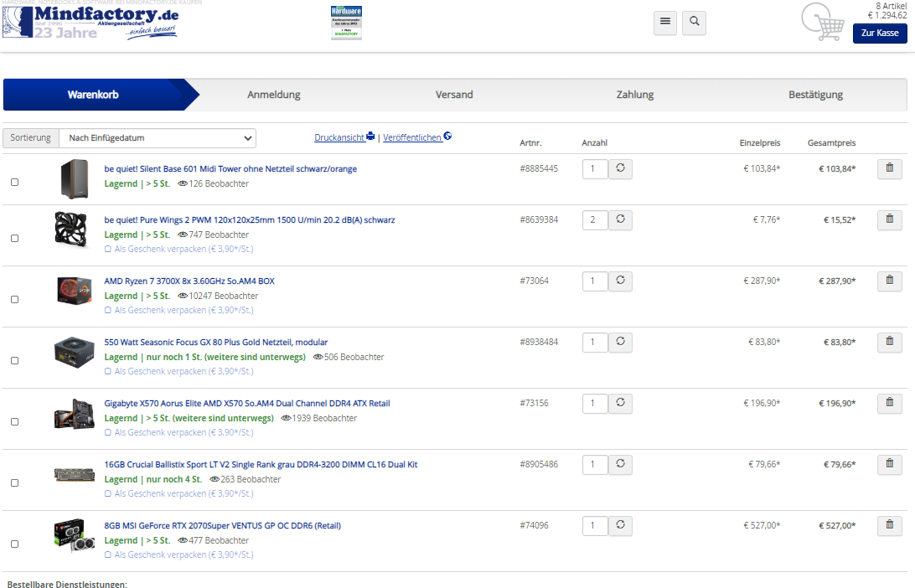Click the Pure Wings 2 fan thumbnail
The height and width of the screenshot is (588, 915).
click(70, 230)
